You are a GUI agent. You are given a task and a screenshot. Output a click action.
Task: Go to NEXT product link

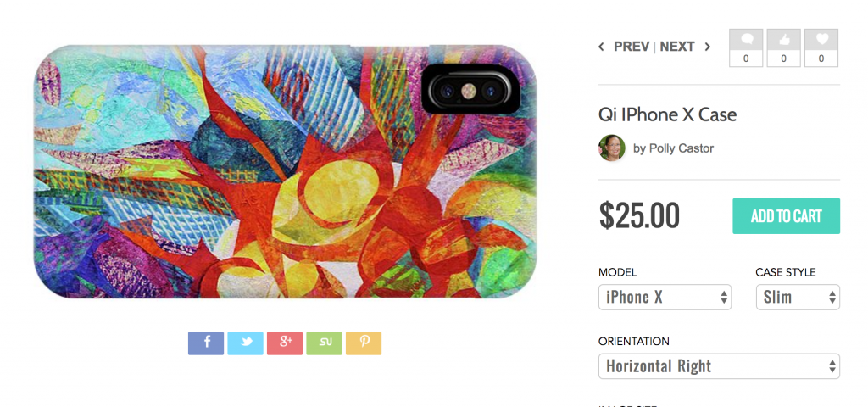(677, 47)
